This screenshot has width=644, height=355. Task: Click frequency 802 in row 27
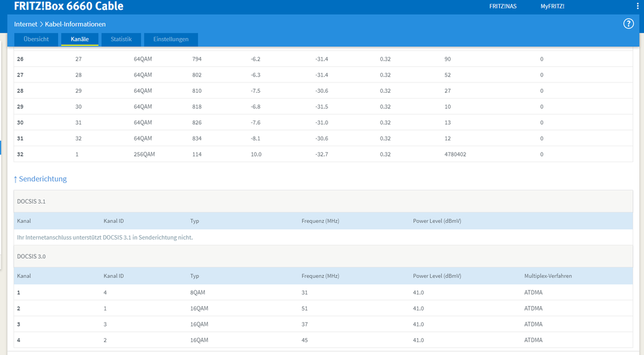(197, 75)
